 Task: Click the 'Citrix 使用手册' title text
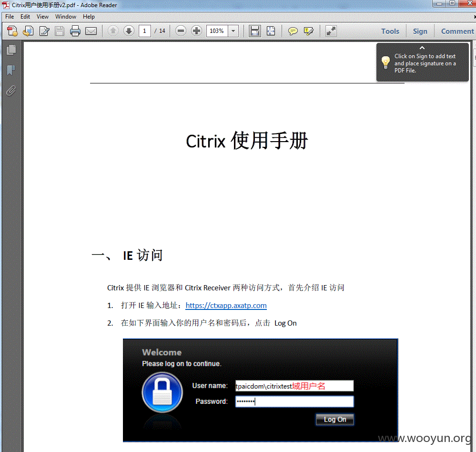tap(247, 141)
